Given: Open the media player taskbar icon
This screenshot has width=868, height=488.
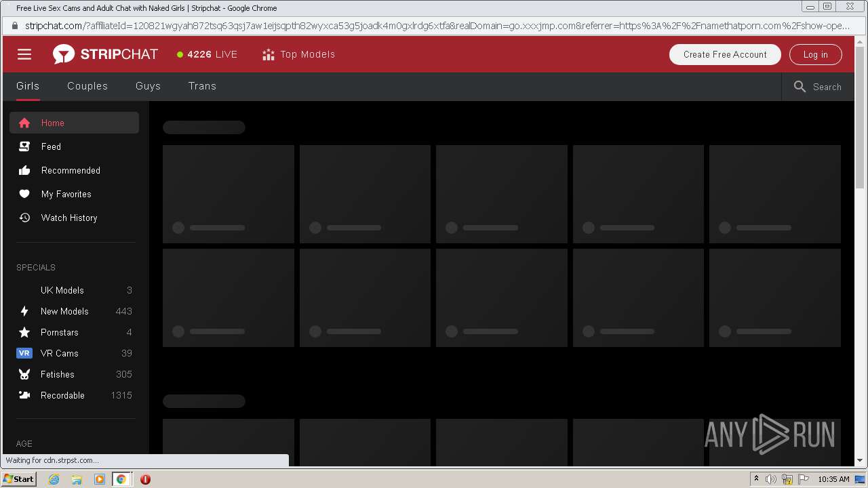Looking at the screenshot, I should (99, 479).
